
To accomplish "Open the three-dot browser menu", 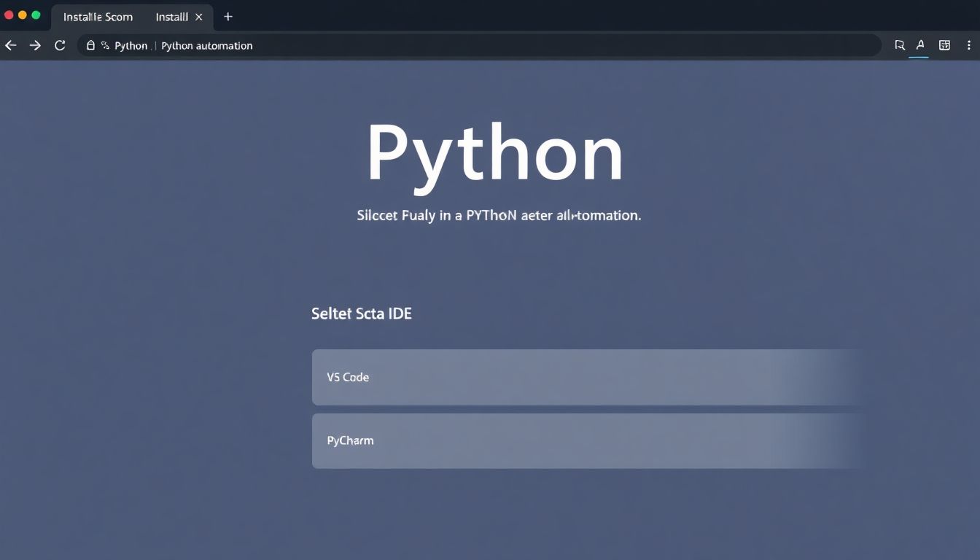I will 969,45.
